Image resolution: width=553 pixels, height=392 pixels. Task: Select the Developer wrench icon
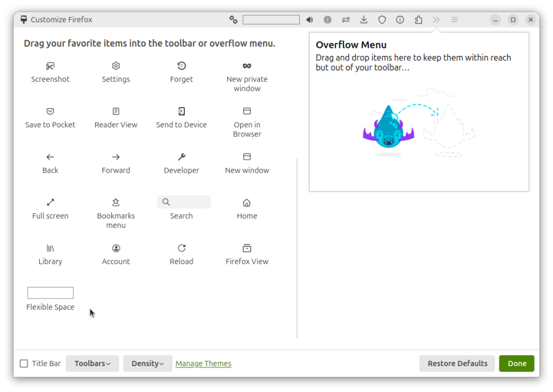point(181,157)
